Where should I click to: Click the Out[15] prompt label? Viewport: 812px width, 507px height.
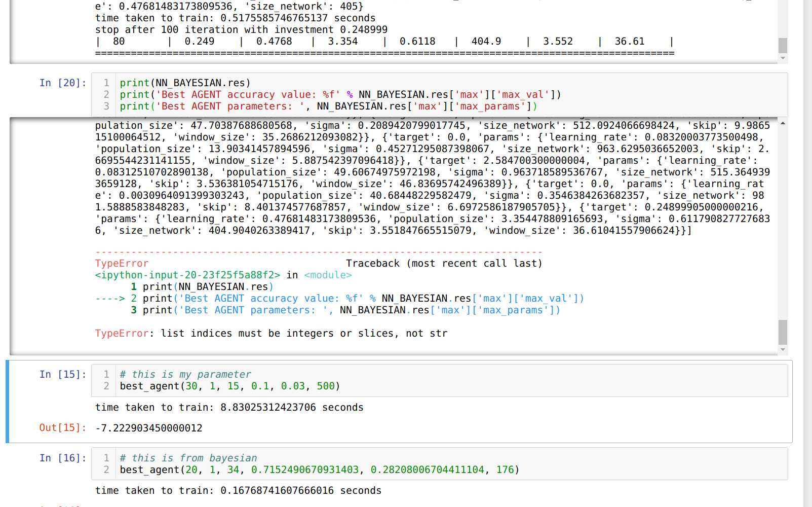63,427
